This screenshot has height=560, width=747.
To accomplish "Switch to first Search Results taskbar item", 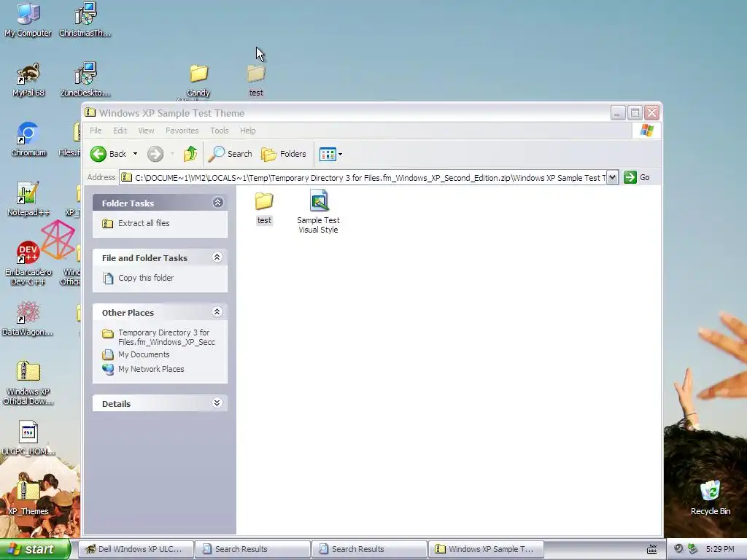I will pyautogui.click(x=252, y=549).
